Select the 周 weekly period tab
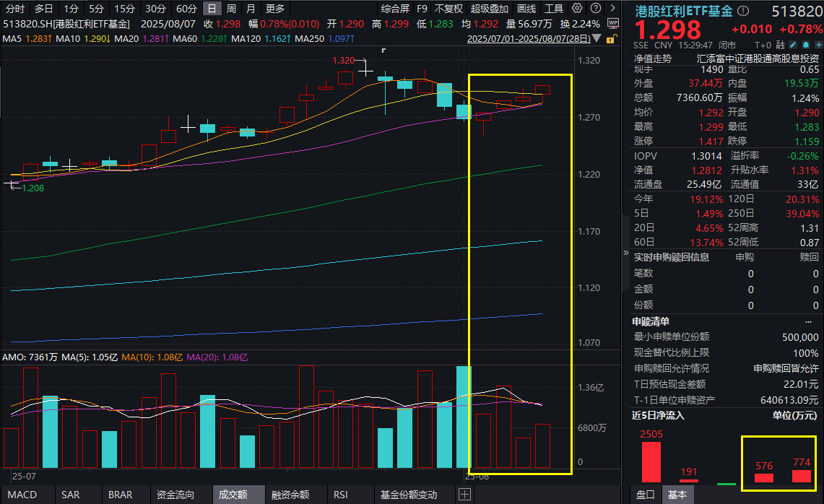Image resolution: width=824 pixels, height=504 pixels. 231,9
